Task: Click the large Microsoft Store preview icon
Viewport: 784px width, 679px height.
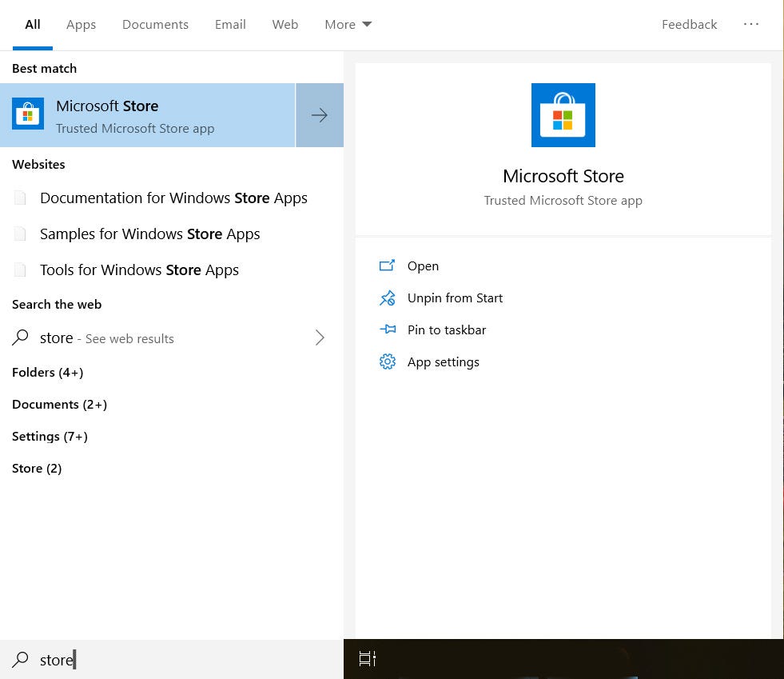Action: pyautogui.click(x=563, y=115)
